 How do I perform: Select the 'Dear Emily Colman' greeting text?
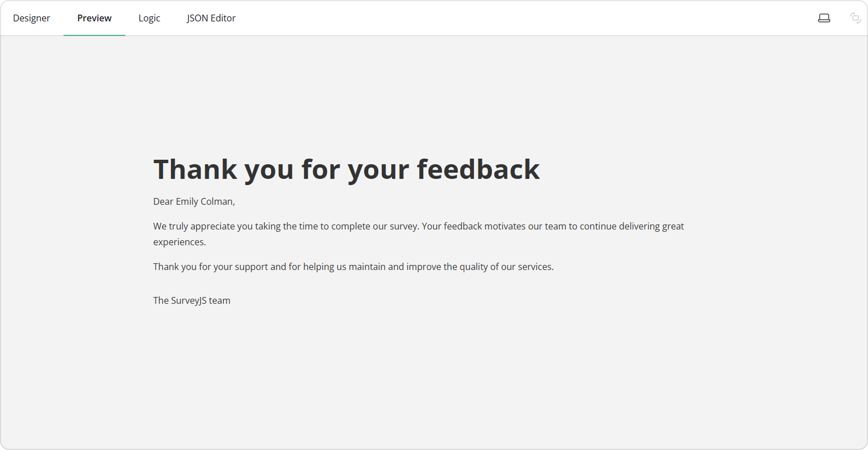[x=193, y=201]
